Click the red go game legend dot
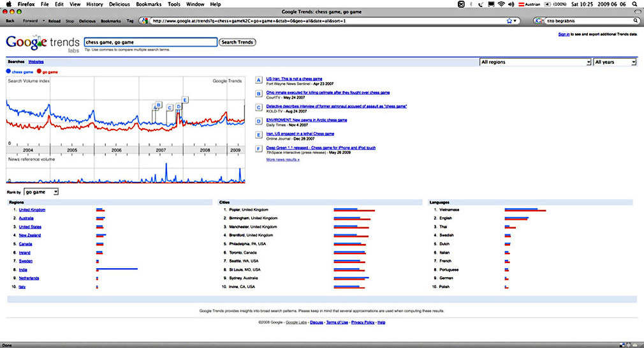 click(39, 71)
